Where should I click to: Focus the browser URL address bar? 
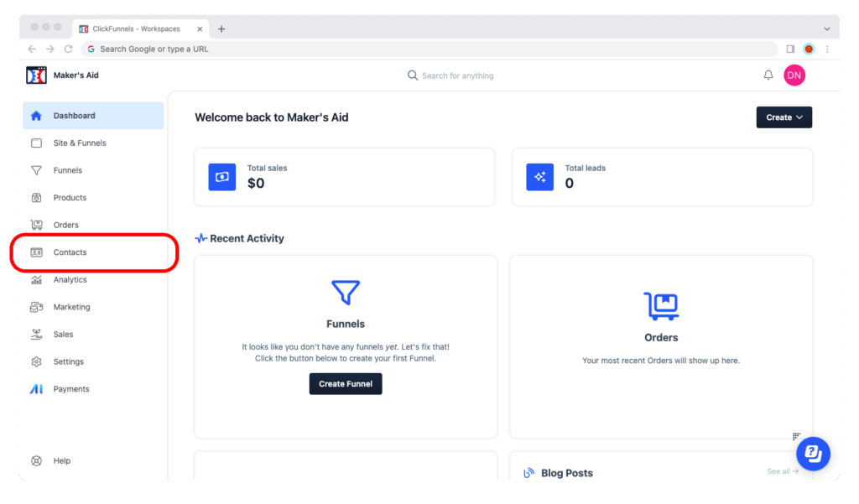point(429,49)
